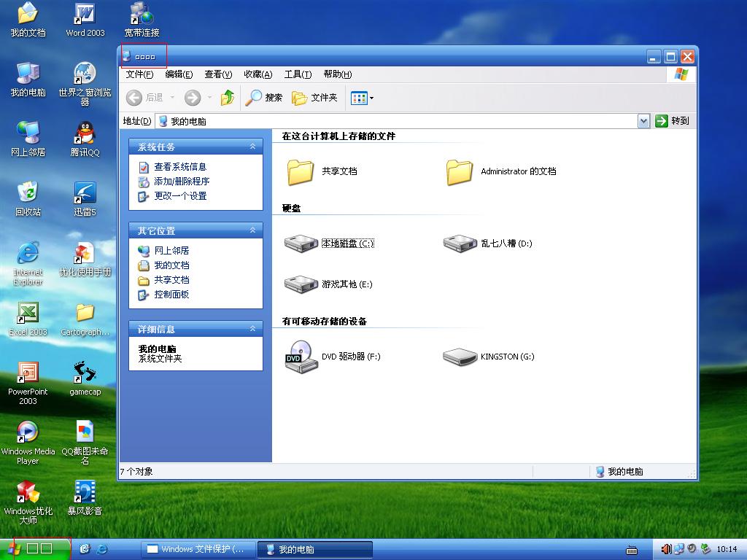Select the KINGSTON (G:) removable drive
Viewport: 747px width, 560px height.
point(489,356)
